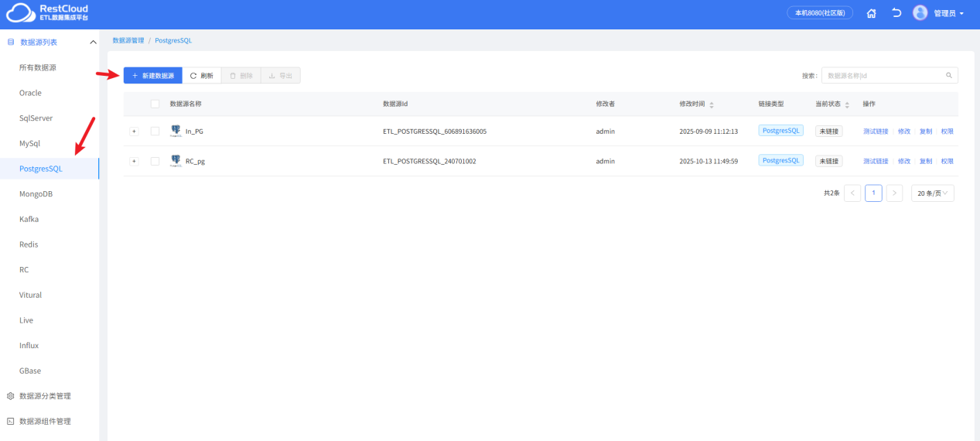This screenshot has height=441, width=980.
Task: Click the 数据源名称 column header
Action: (x=186, y=104)
